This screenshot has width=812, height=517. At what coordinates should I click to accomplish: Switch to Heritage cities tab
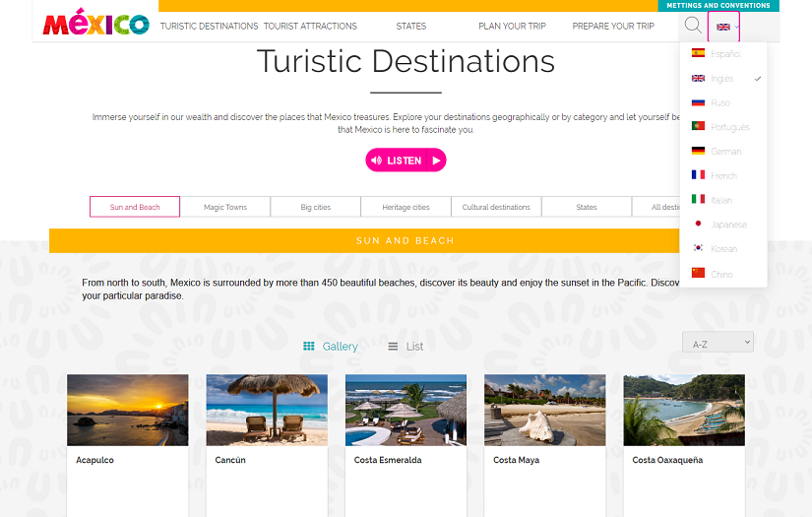click(x=406, y=207)
